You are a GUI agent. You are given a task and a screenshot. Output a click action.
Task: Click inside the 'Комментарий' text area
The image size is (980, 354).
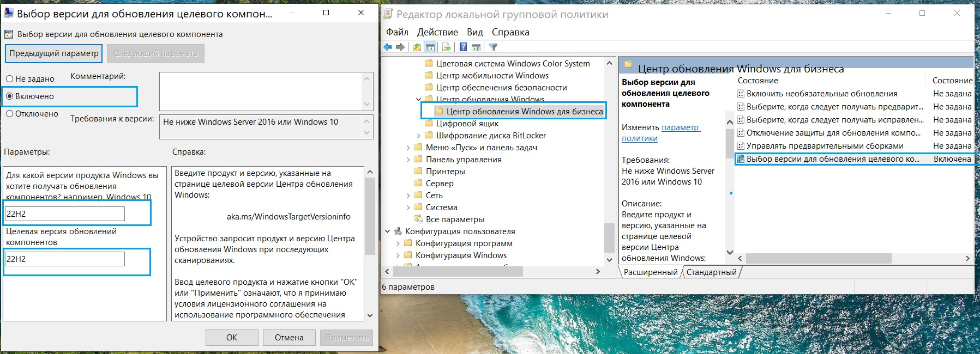(261, 91)
